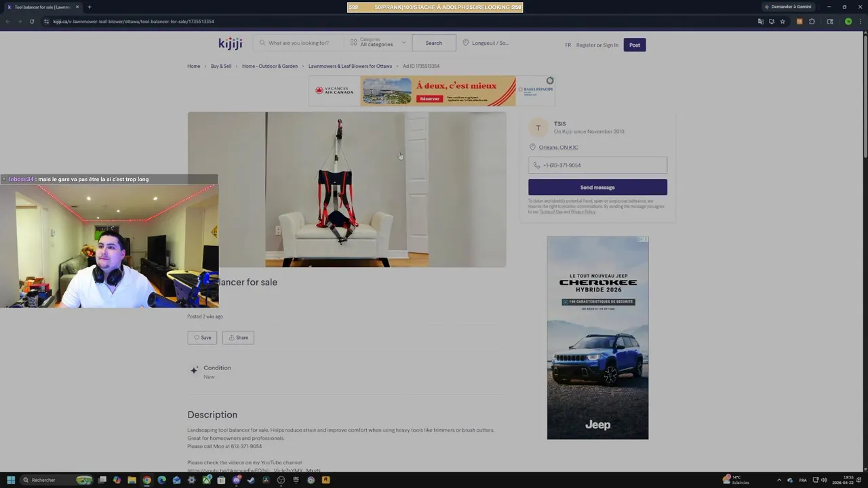Click the location pin icon beside Longueuil
The height and width of the screenshot is (488, 868).
coord(466,43)
